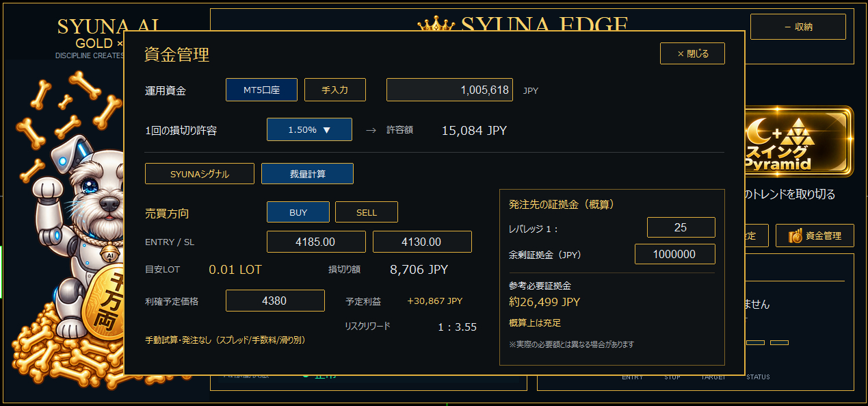Click the 損切り額 value 8,706 JPY
The image size is (868, 406).
tap(419, 270)
